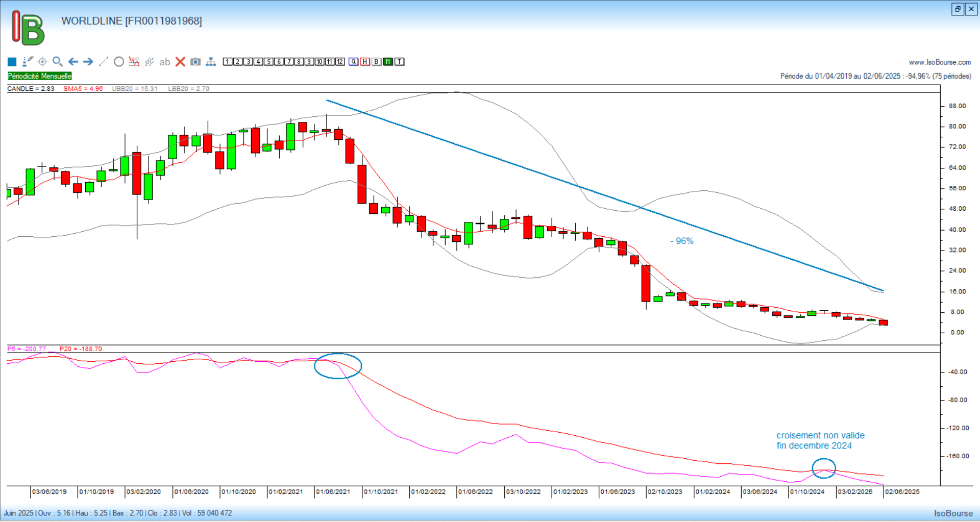Select period button 4

point(258,62)
